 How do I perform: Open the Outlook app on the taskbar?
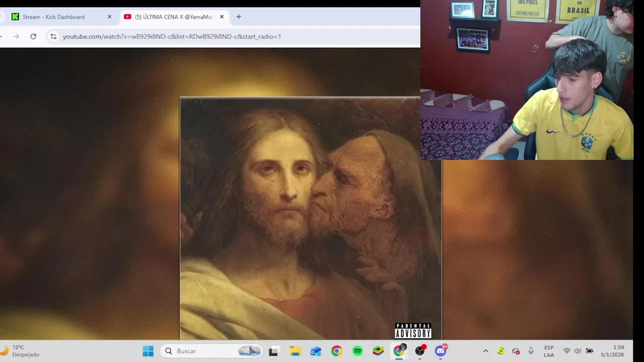316,351
